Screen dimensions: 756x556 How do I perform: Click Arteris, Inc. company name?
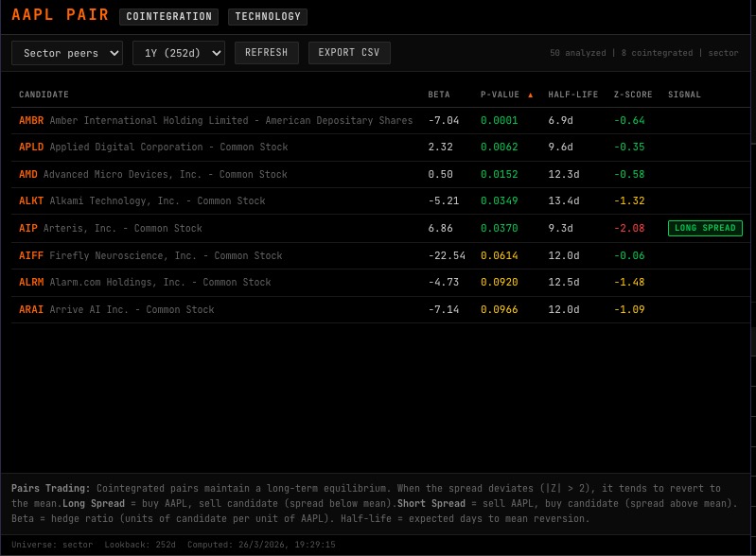(x=122, y=229)
